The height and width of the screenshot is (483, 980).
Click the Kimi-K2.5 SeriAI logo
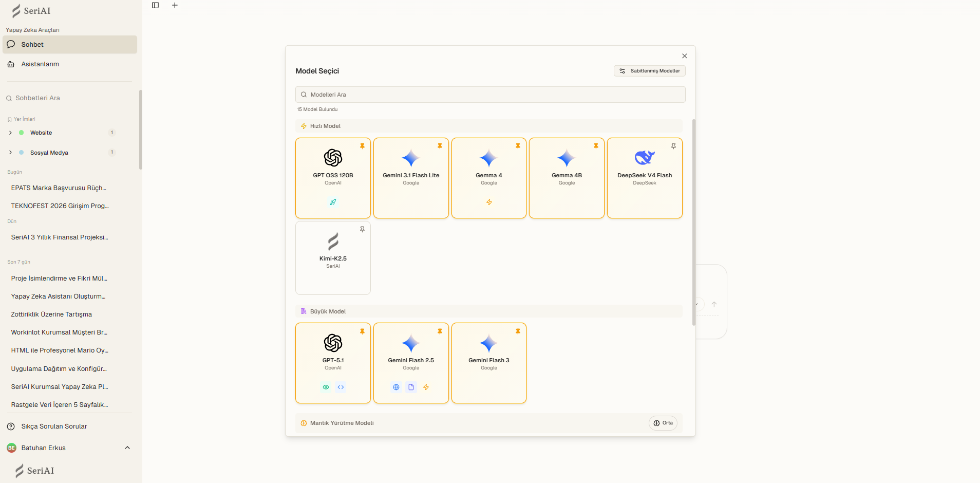coord(333,241)
